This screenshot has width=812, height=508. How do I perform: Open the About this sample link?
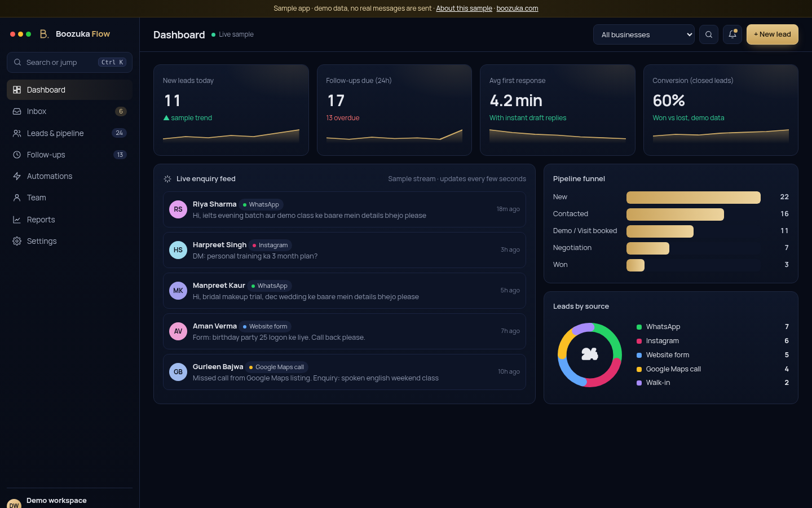click(464, 8)
